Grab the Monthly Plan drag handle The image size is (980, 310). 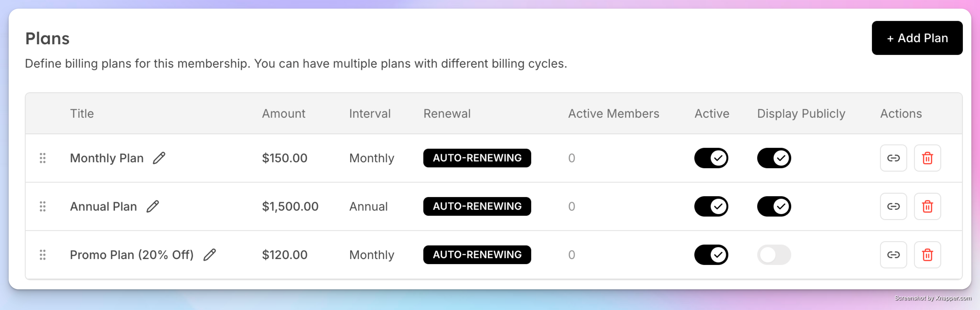tap(43, 158)
